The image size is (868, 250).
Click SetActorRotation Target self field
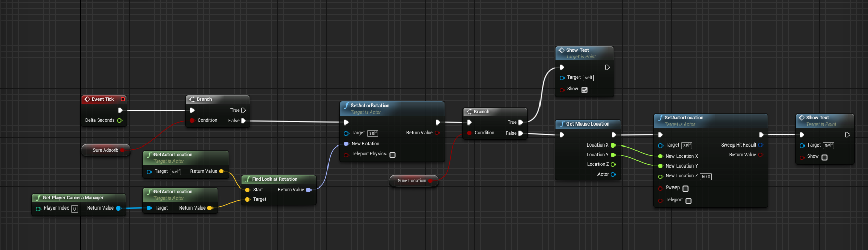coord(373,133)
